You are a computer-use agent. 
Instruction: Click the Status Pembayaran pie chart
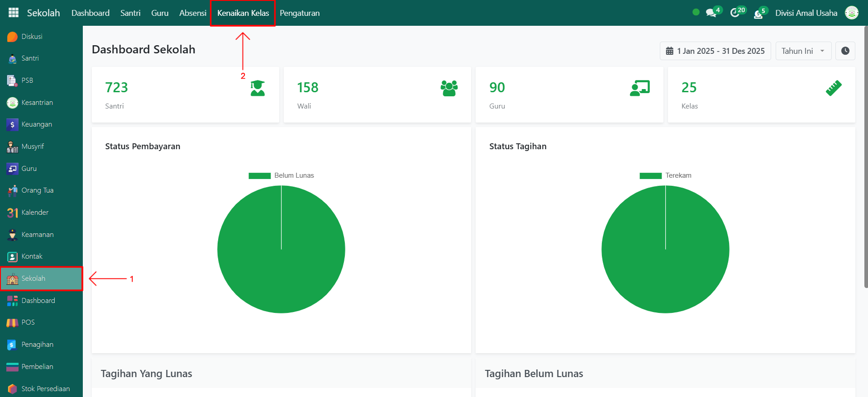tap(281, 249)
